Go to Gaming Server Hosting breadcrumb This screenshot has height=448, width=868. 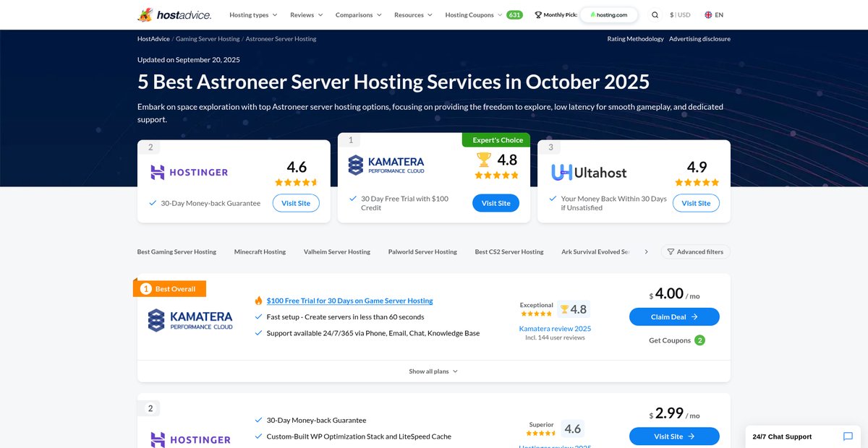click(208, 39)
